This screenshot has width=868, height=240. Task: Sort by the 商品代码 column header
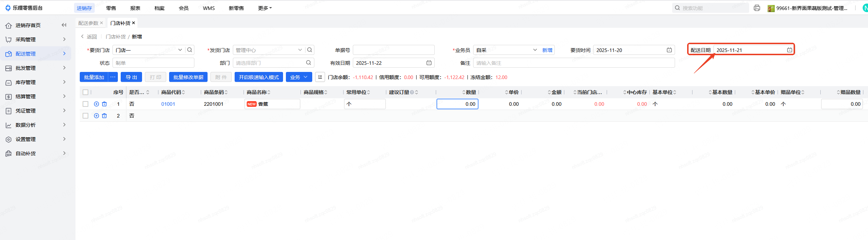173,92
